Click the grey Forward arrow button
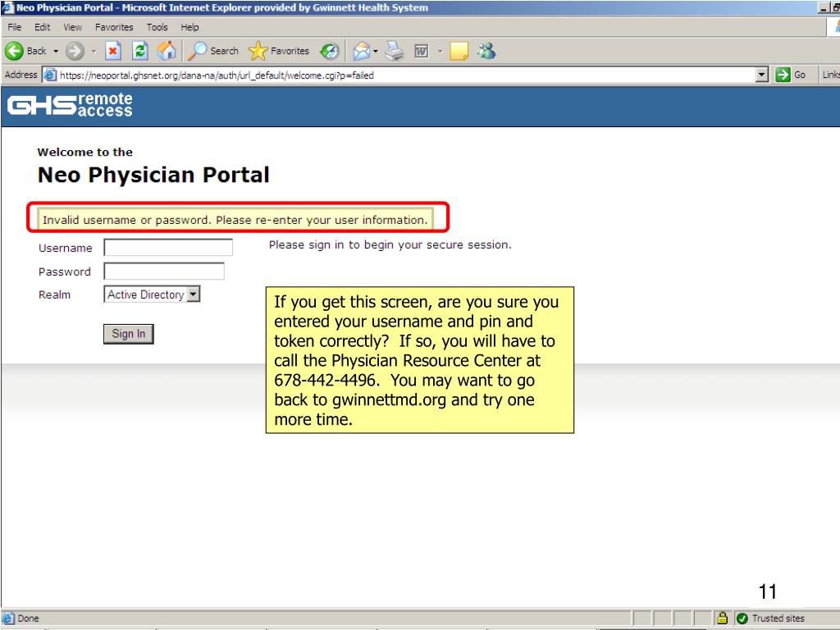This screenshot has width=840, height=630. coord(75,52)
